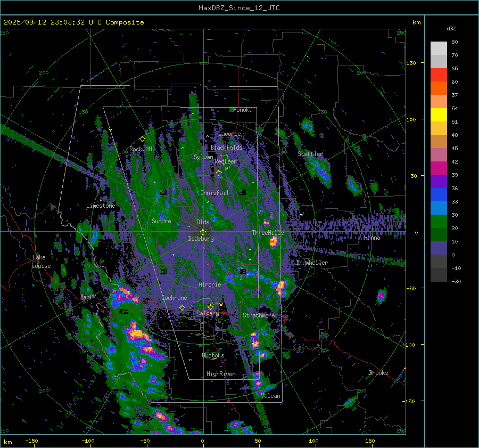
Task: Select the bright yellow 51–54 dBZ swatch
Action: (439, 115)
